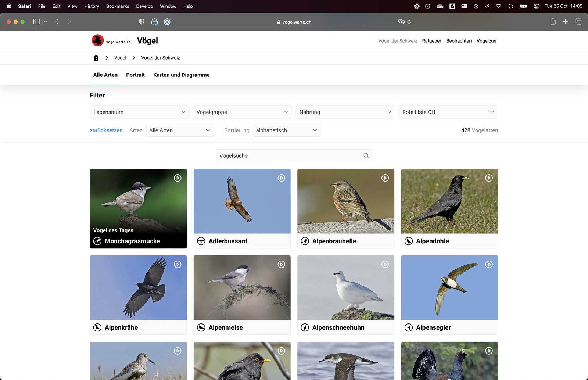This screenshot has width=588, height=380.
Task: Open the Ratgeber navigation item
Action: [x=431, y=41]
